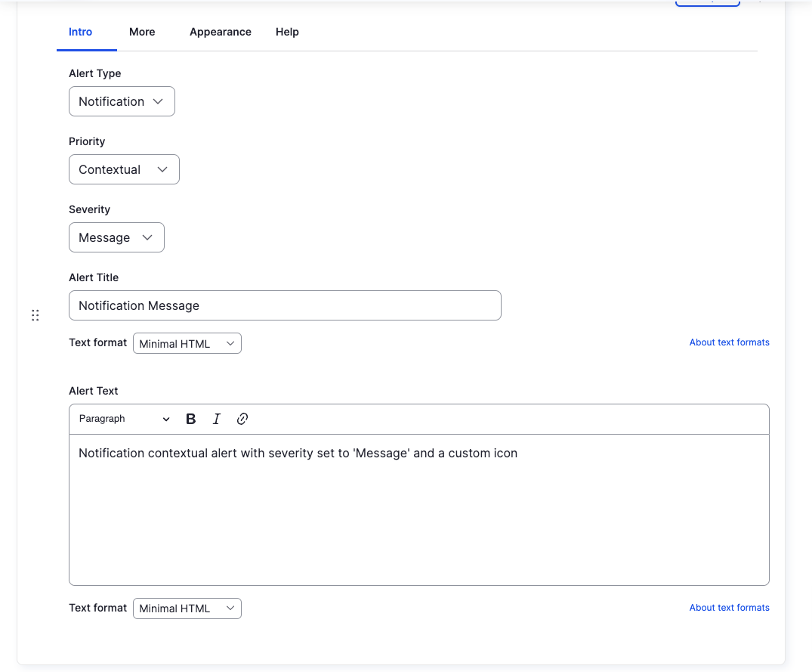Switch to the More tab
This screenshot has width=812, height=672.
click(142, 32)
